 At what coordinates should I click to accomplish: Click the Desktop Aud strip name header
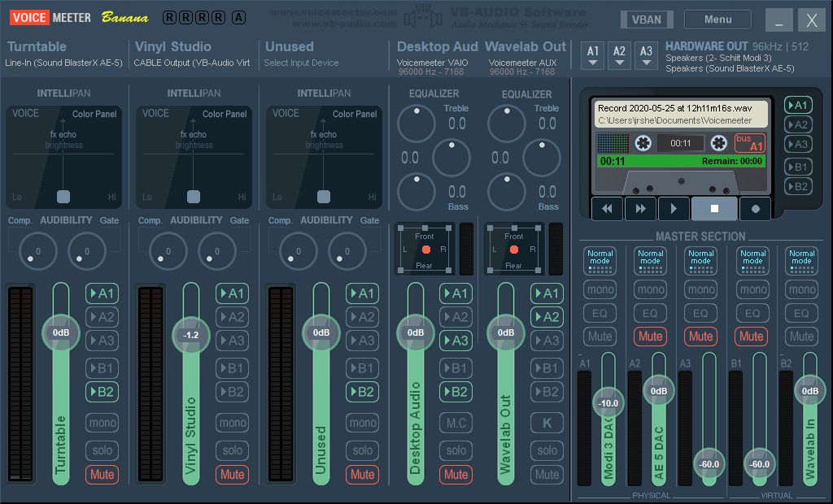click(x=437, y=46)
